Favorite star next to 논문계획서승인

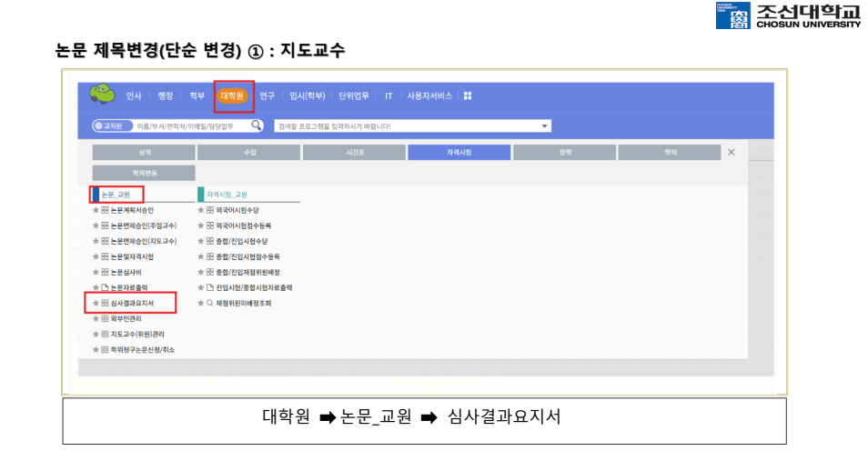[x=96, y=210]
